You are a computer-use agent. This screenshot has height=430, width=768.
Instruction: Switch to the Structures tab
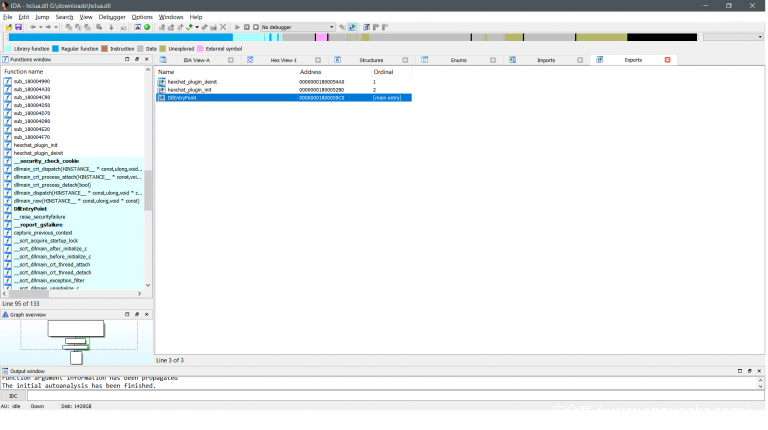[370, 60]
